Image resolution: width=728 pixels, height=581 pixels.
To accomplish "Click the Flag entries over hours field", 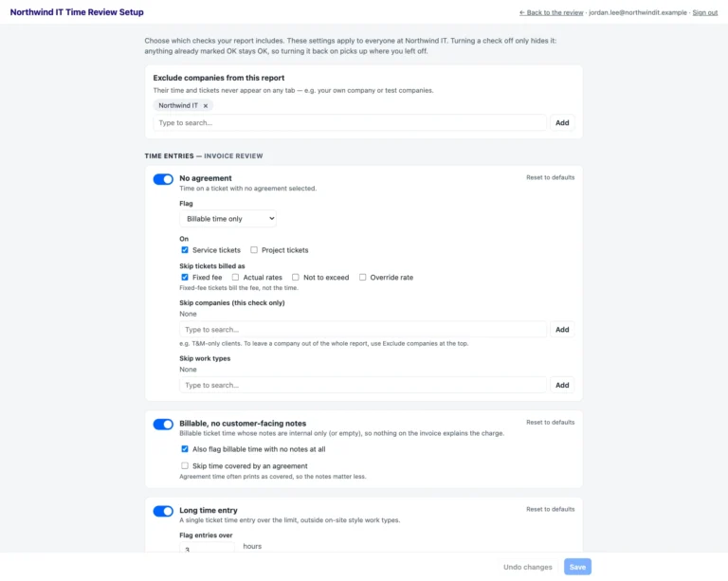I will [207, 548].
